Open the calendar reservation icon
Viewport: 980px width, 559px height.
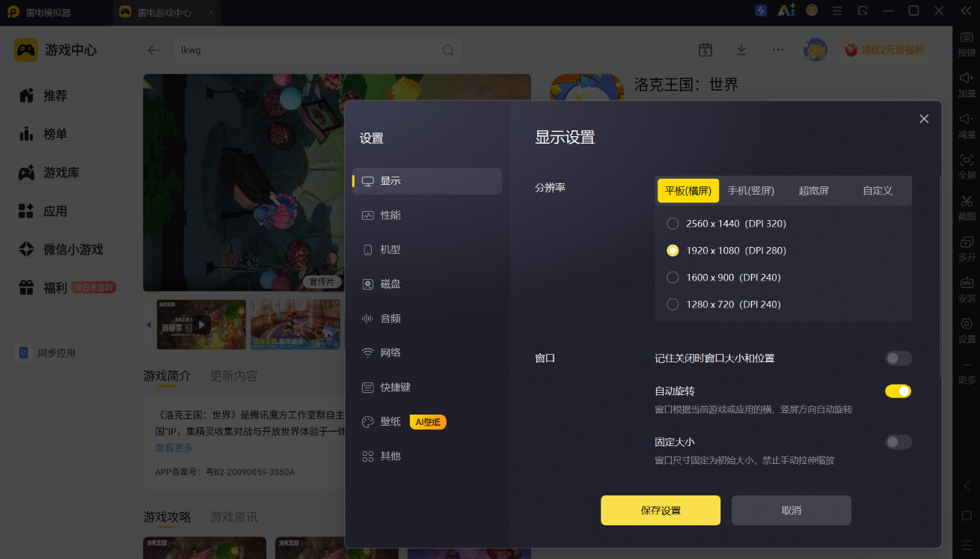tap(705, 50)
